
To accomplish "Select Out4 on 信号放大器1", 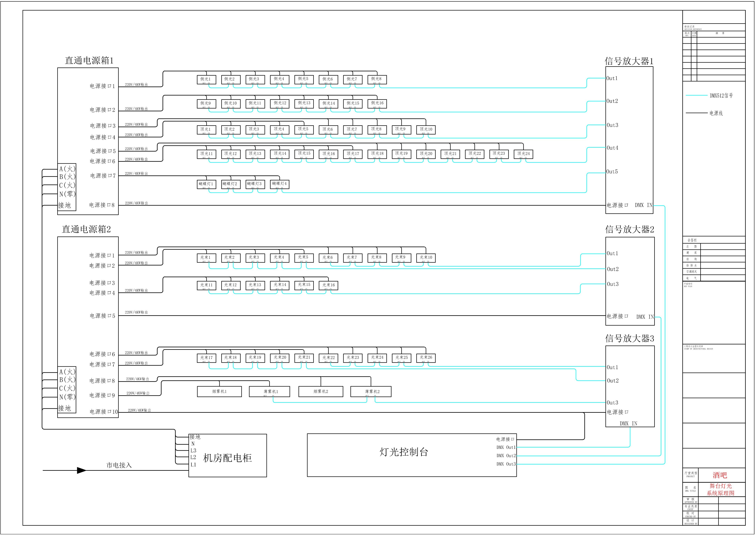I will click(612, 148).
